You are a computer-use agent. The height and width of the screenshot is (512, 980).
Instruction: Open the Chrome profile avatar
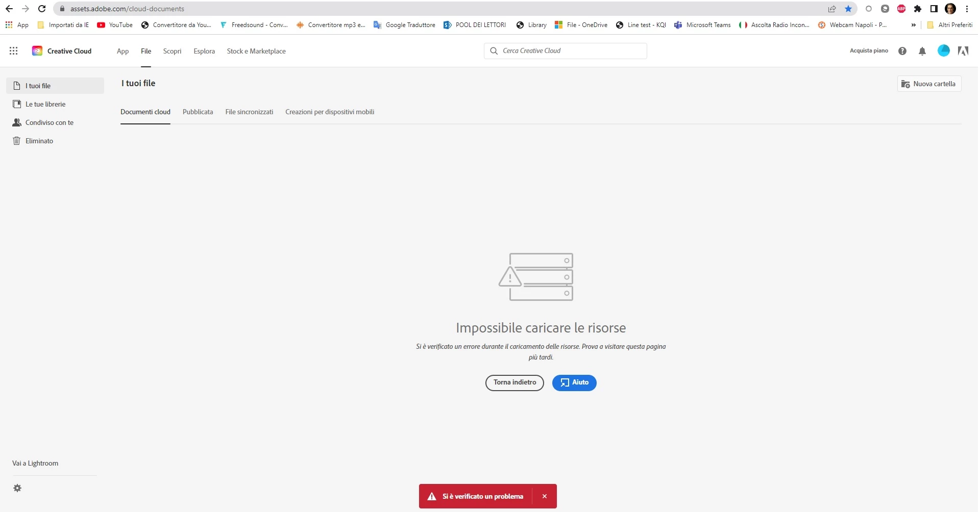click(x=950, y=9)
